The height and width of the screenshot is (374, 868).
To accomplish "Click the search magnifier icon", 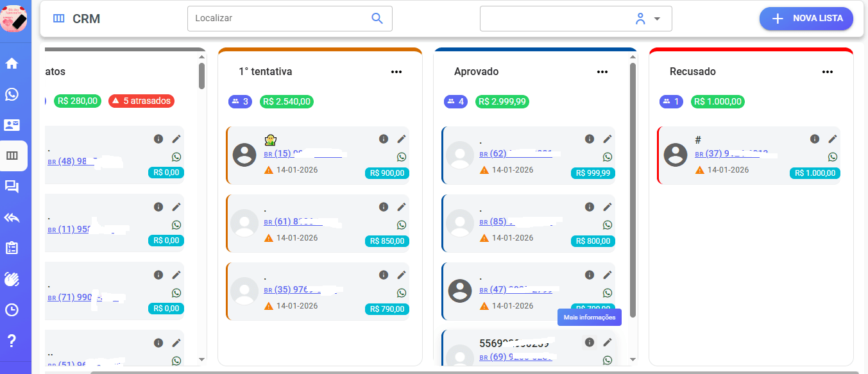I will [x=377, y=19].
